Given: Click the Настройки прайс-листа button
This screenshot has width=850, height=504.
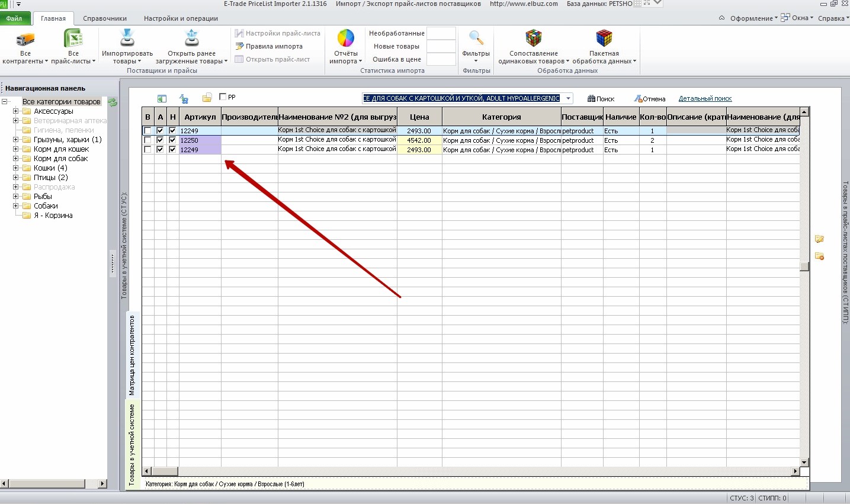Looking at the screenshot, I should point(277,33).
